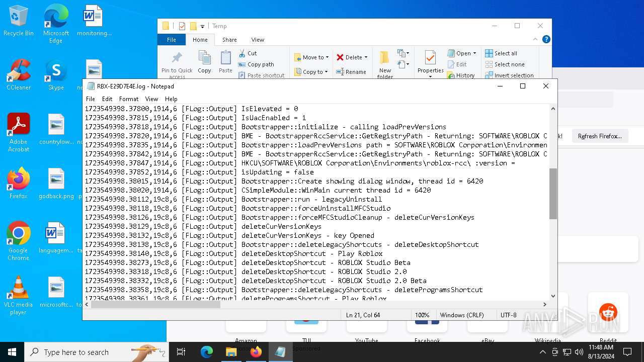Click Windows (CRLF) status entry
The height and width of the screenshot is (362, 644).
click(x=462, y=315)
